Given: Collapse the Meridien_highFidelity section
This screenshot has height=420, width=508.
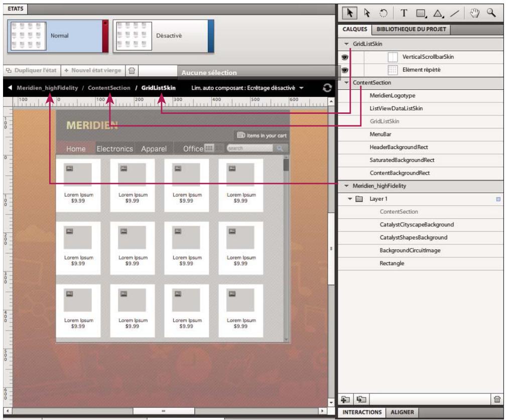Looking at the screenshot, I should pyautogui.click(x=346, y=186).
